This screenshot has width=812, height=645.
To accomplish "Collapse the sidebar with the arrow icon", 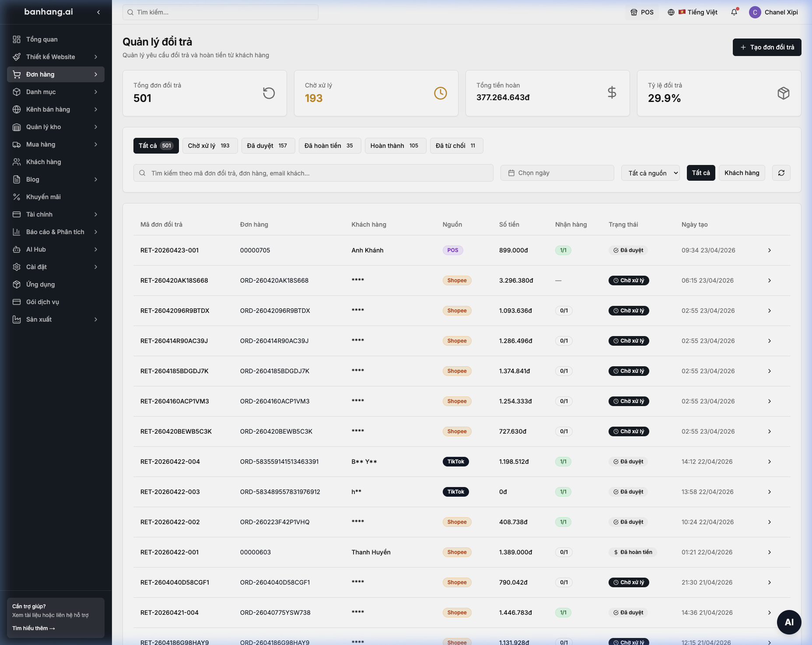I will (98, 12).
